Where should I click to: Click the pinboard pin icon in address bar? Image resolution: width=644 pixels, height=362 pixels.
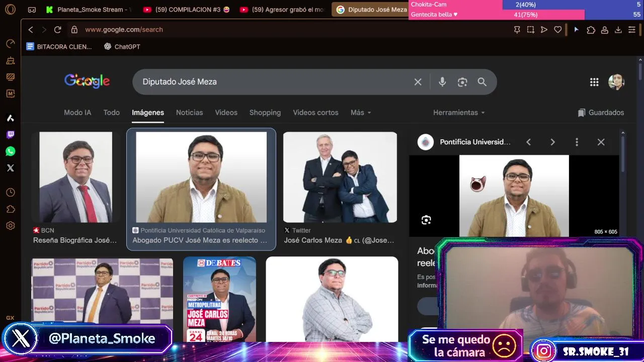pos(517,30)
